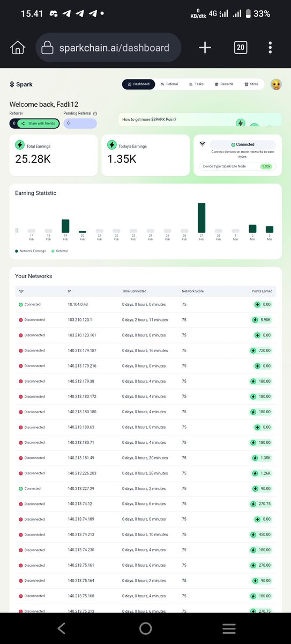Image resolution: width=291 pixels, height=644 pixels.
Task: Select IP address 140.213.226.203
Action: tap(82, 473)
